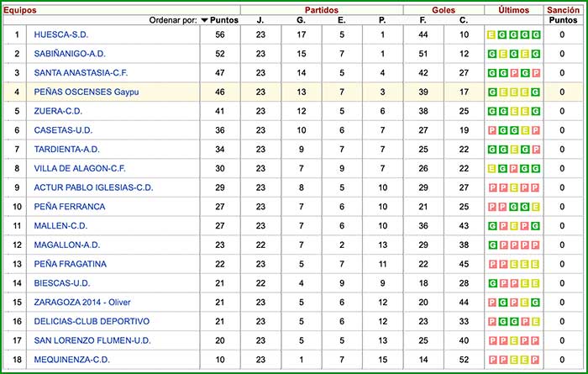
Task: Click the red P icon in VILLA DE ALAGON row
Action: click(514, 168)
